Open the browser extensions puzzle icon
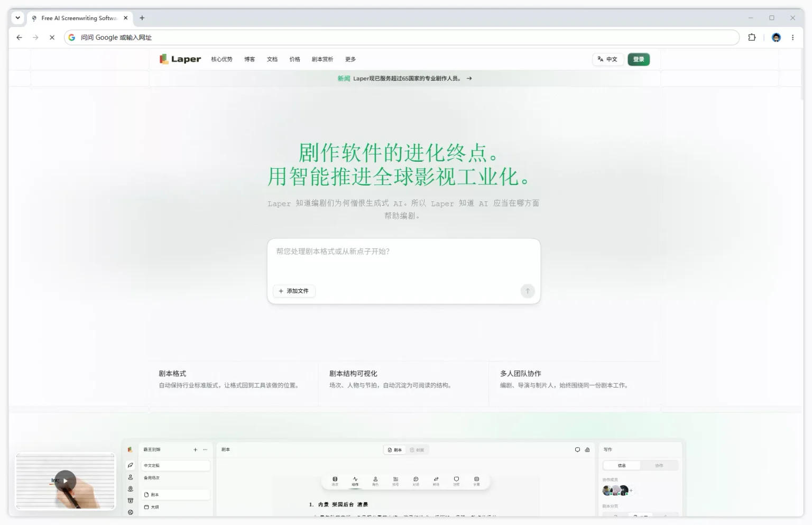812x525 pixels. (752, 38)
